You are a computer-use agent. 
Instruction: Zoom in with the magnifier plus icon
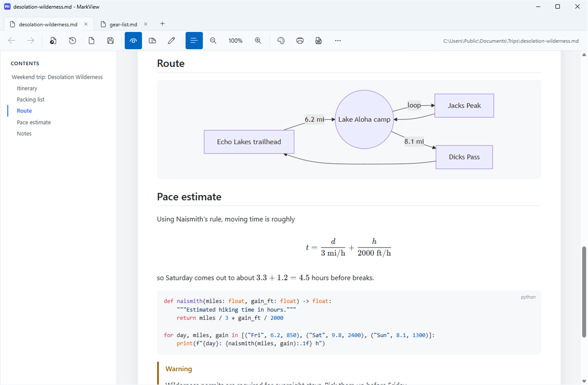(258, 41)
